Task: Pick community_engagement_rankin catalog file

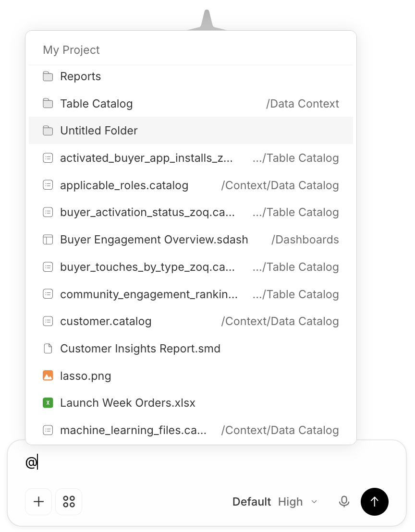Action: click(191, 294)
